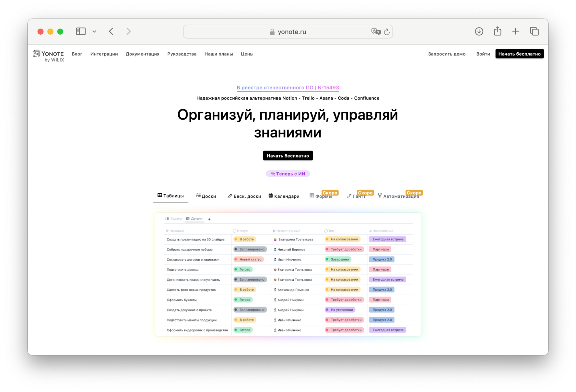
Task: Click the header Начать бесплатно button
Action: [520, 54]
